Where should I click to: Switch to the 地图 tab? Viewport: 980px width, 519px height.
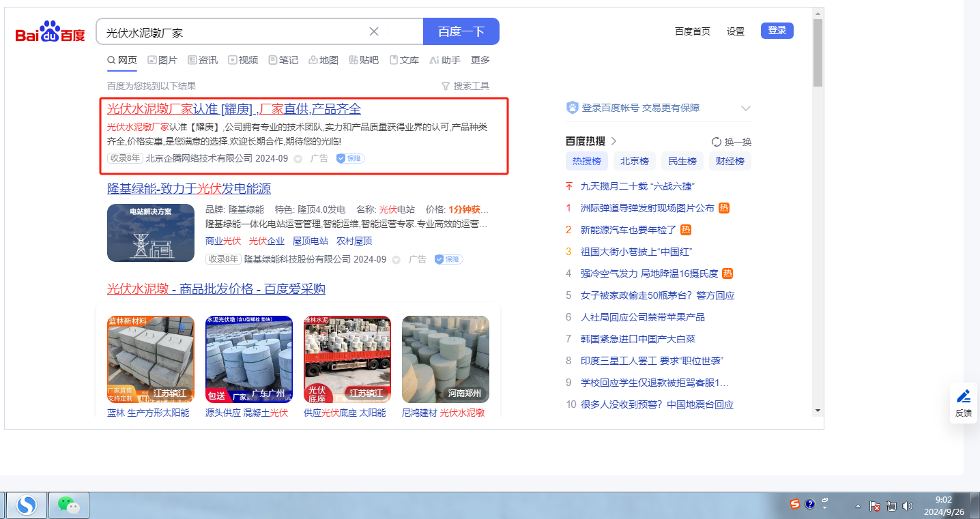[x=323, y=60]
